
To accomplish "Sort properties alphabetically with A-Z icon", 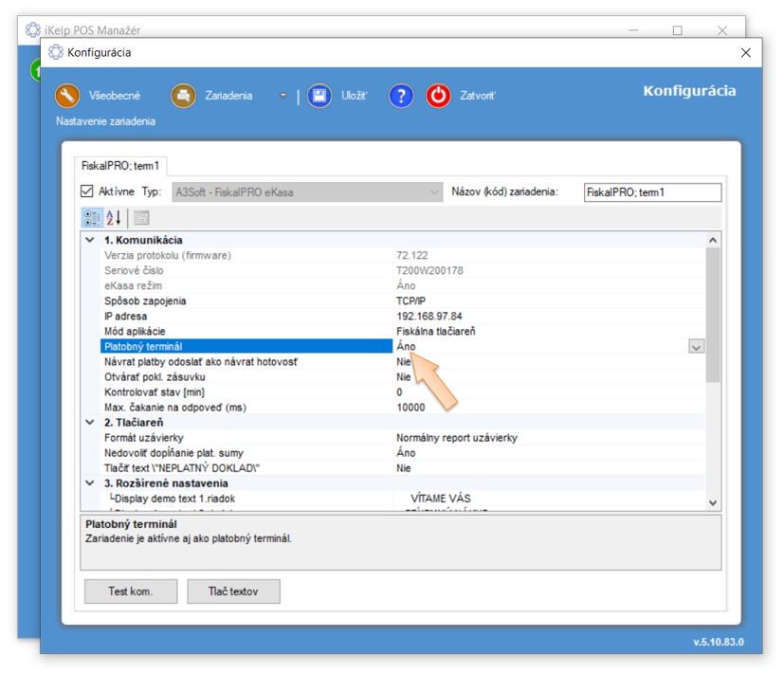I will pos(114,217).
